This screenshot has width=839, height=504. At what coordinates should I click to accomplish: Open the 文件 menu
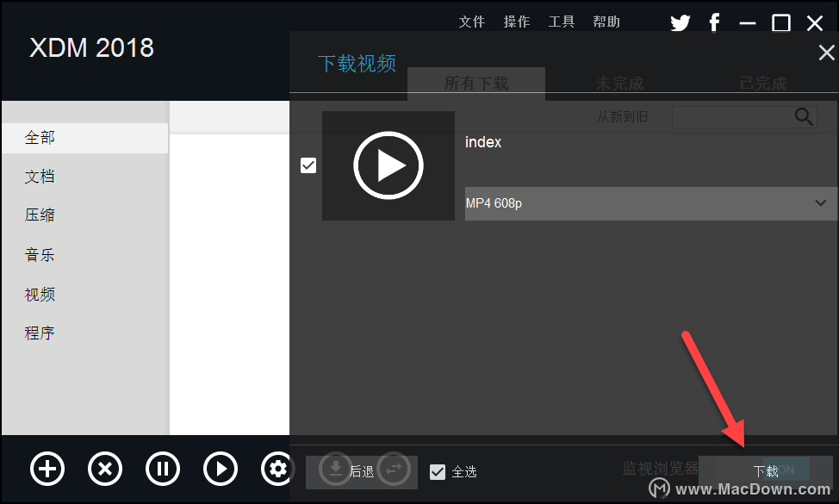pos(471,22)
